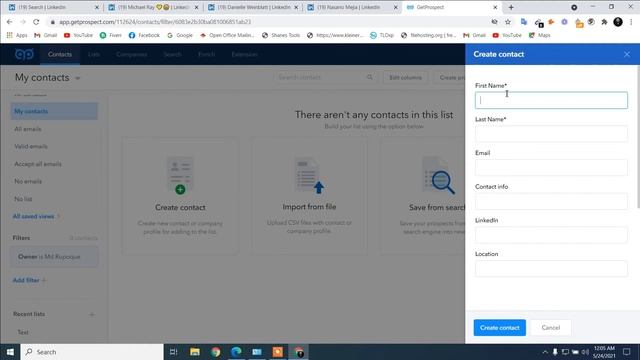Select My contacts in the sidebar
640x360 pixels.
54,111
